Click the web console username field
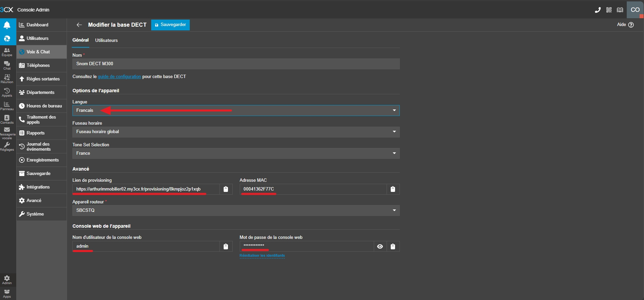 pos(146,246)
